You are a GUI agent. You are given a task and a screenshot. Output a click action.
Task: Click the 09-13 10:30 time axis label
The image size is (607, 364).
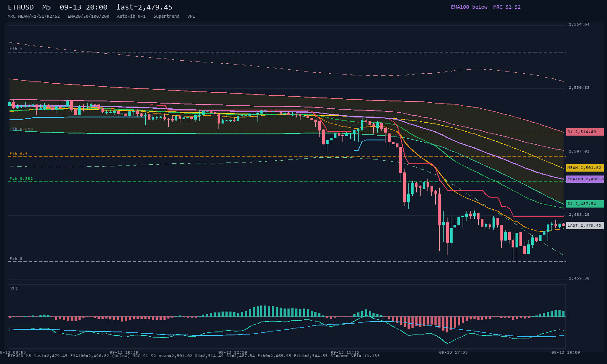coord(124,352)
